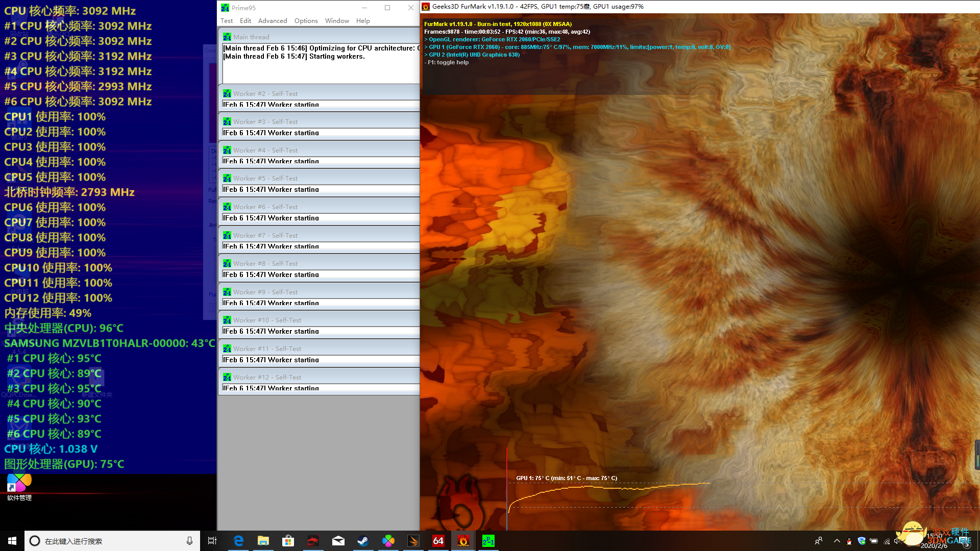This screenshot has height=551, width=980.
Task: Open MSI Dragon Center from the taskbar
Action: (313, 541)
